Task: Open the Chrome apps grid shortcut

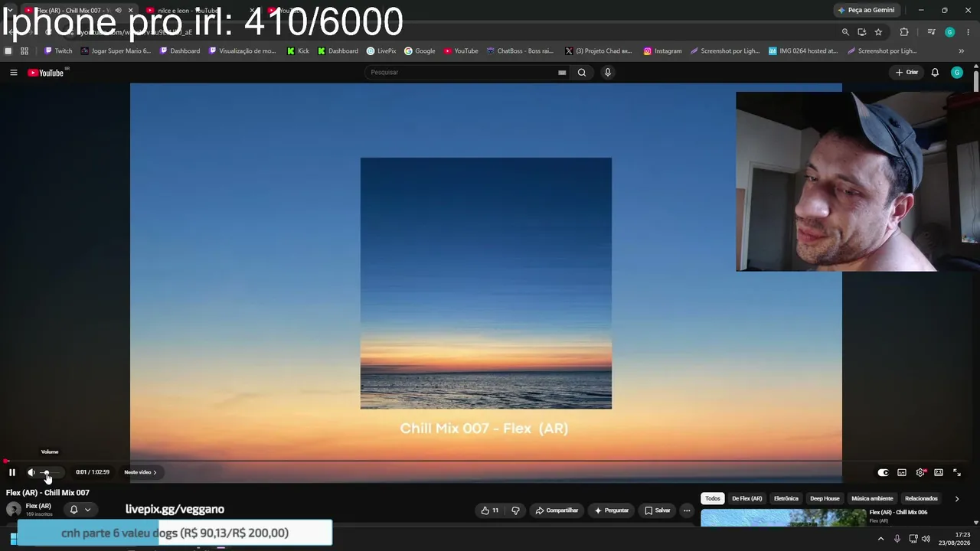Action: point(24,51)
